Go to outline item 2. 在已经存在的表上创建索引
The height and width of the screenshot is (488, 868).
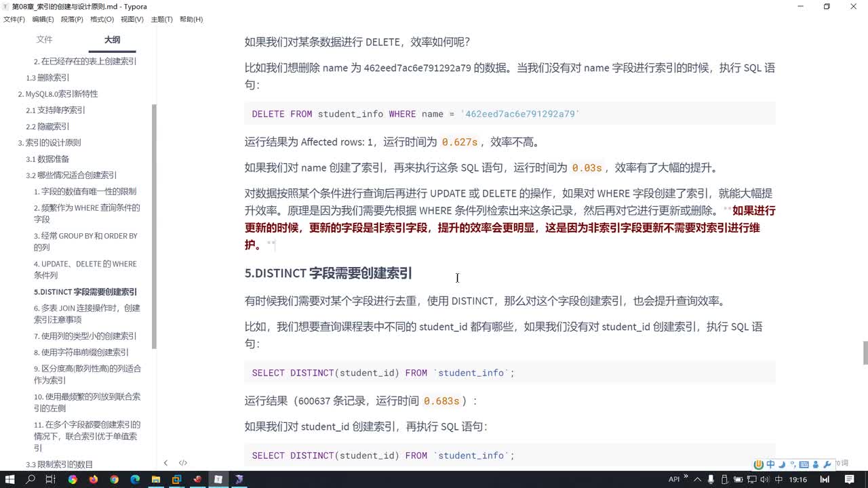pyautogui.click(x=85, y=61)
